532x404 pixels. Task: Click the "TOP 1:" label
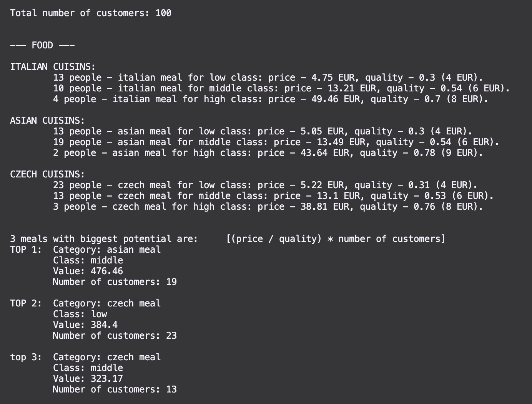click(26, 250)
